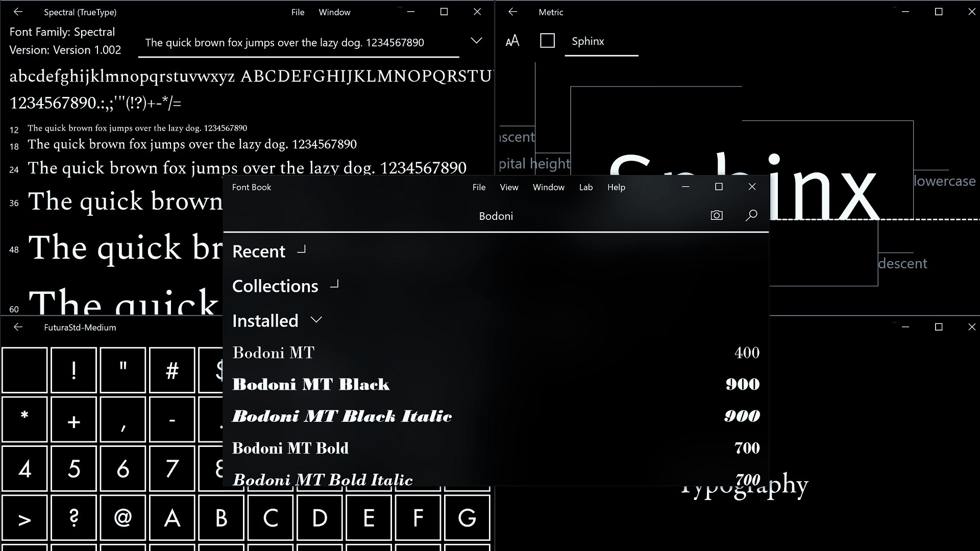This screenshot has height=551, width=980.
Task: Expand the Collections section
Action: (x=334, y=285)
